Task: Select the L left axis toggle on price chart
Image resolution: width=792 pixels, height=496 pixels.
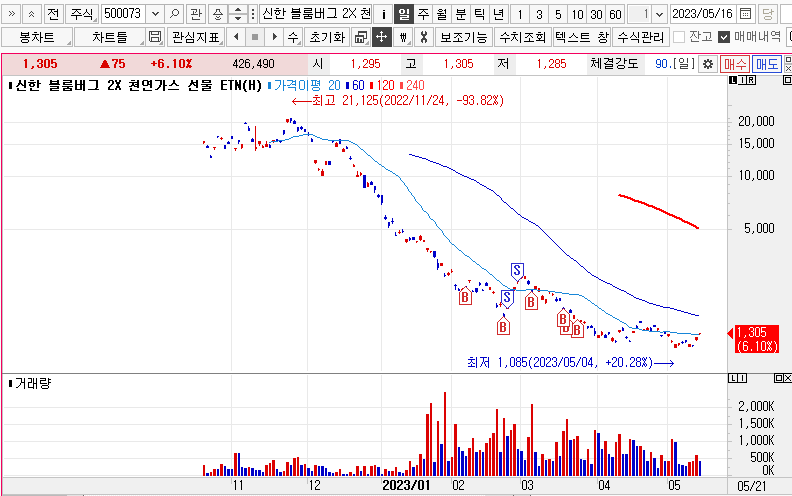Action: pyautogui.click(x=733, y=80)
